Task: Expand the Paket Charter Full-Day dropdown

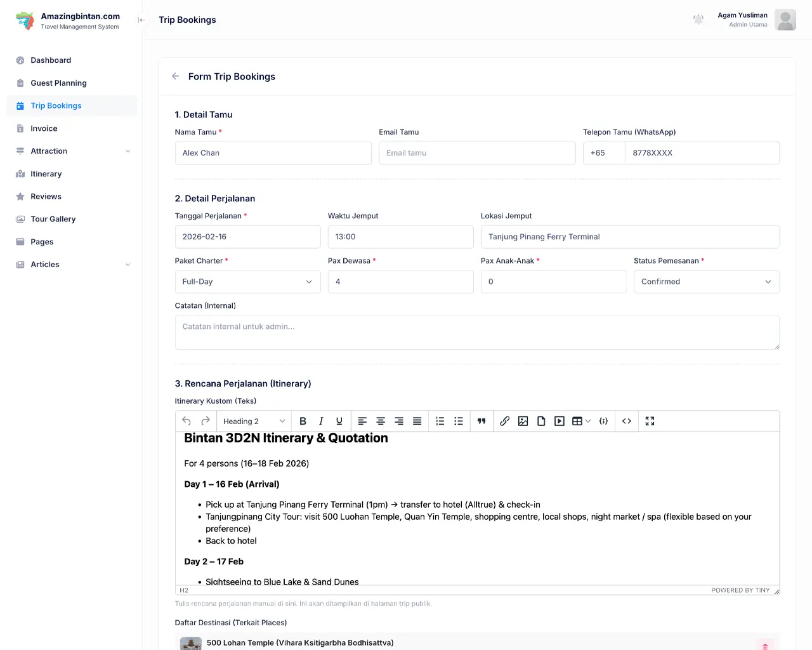Action: [x=247, y=281]
